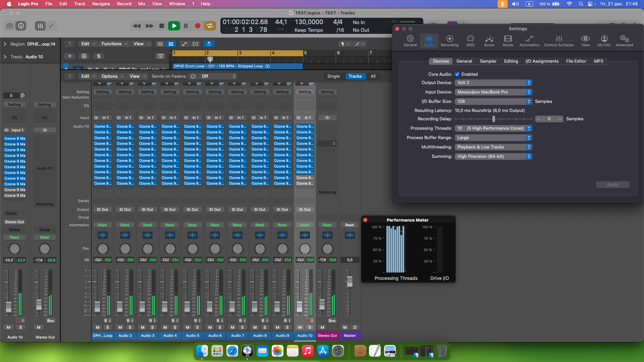Open the Process Buffer Range dropdown
Screen dimensions: 644x362
tap(493, 138)
